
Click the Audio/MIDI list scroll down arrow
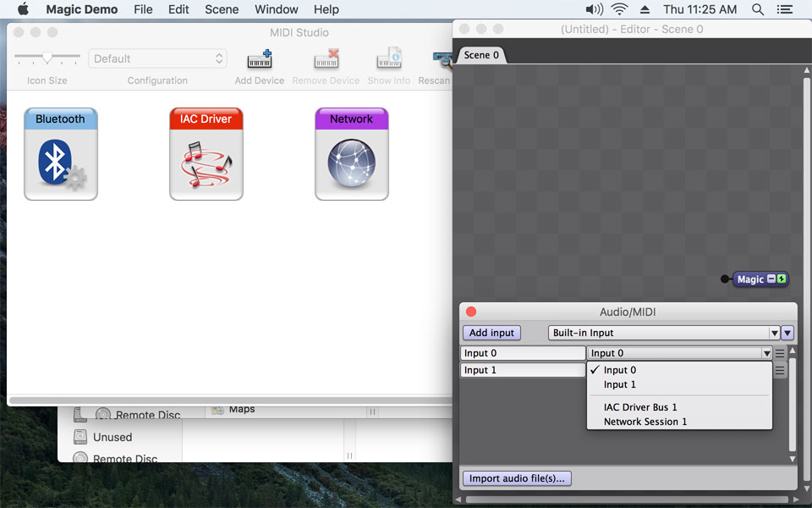(793, 459)
